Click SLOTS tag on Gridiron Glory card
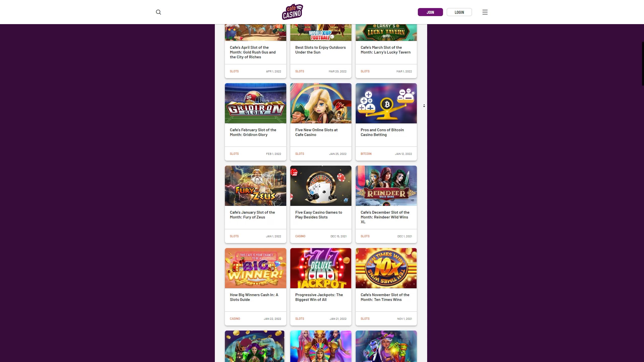Image resolution: width=644 pixels, height=362 pixels. [234, 154]
